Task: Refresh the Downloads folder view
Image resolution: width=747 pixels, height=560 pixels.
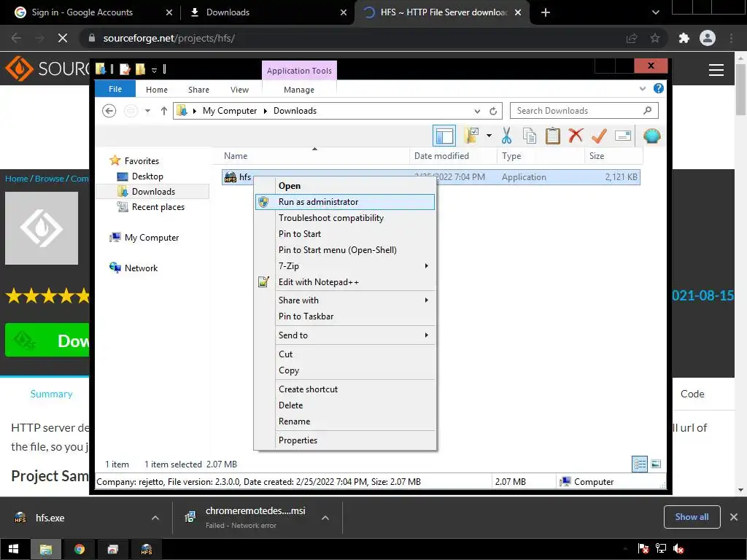Action: (x=493, y=111)
